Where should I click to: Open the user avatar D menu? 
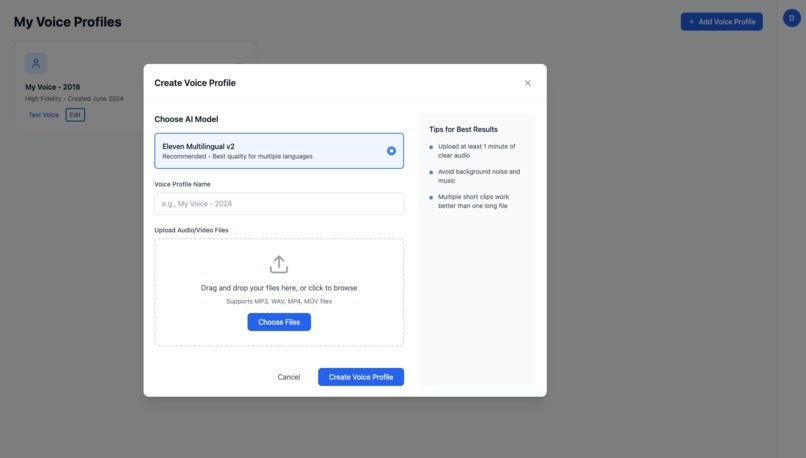tap(791, 18)
